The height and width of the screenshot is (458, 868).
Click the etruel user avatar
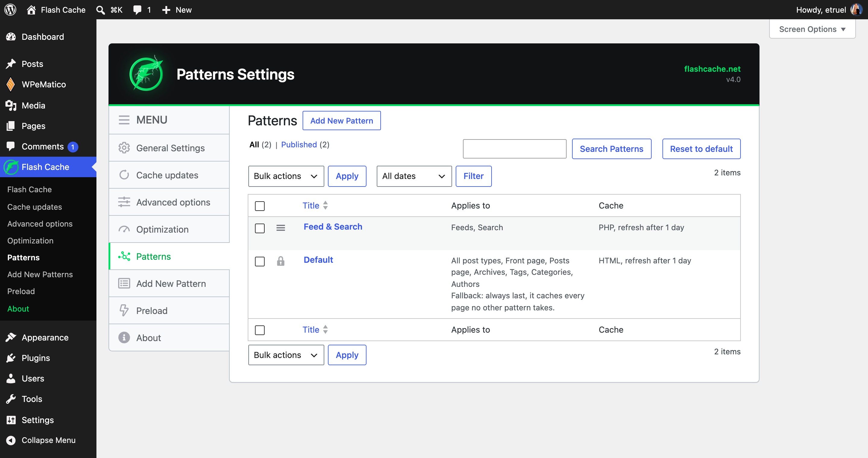click(856, 9)
